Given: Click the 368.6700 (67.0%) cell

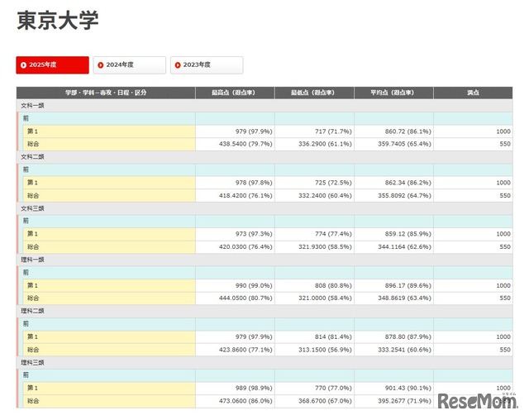Looking at the screenshot, I should [314, 401].
